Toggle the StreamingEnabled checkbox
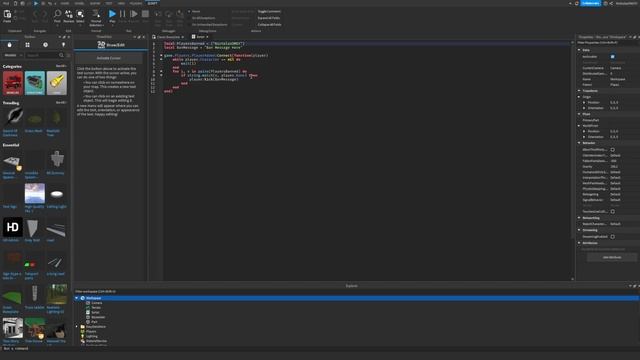640x360 pixels. pyautogui.click(x=613, y=237)
